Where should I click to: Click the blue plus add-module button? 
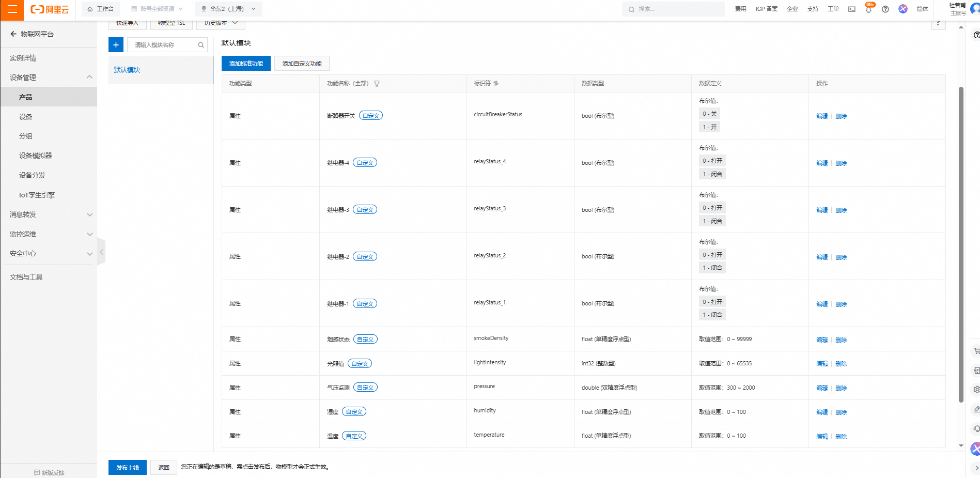(x=116, y=45)
